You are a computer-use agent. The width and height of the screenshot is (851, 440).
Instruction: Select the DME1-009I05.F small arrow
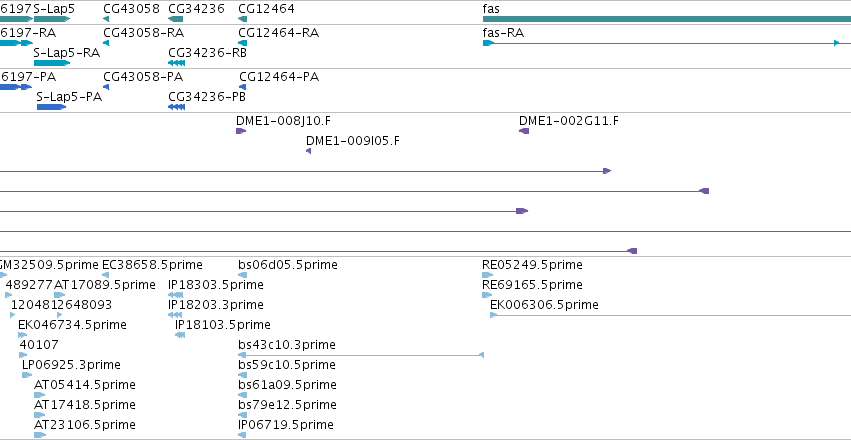[x=308, y=151]
